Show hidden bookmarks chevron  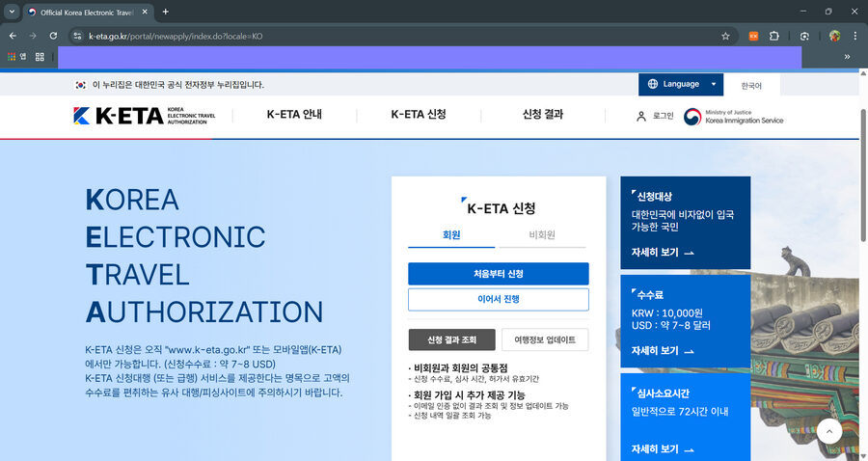tap(847, 57)
